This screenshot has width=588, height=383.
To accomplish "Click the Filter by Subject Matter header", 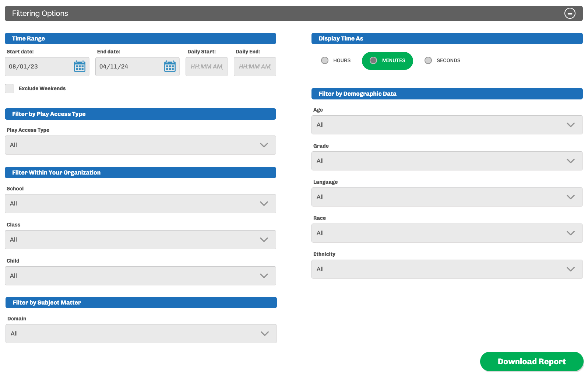I will [x=141, y=303].
